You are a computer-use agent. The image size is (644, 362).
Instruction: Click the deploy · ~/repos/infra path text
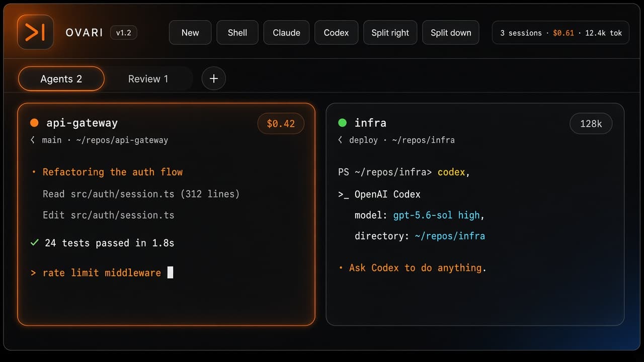pyautogui.click(x=402, y=140)
